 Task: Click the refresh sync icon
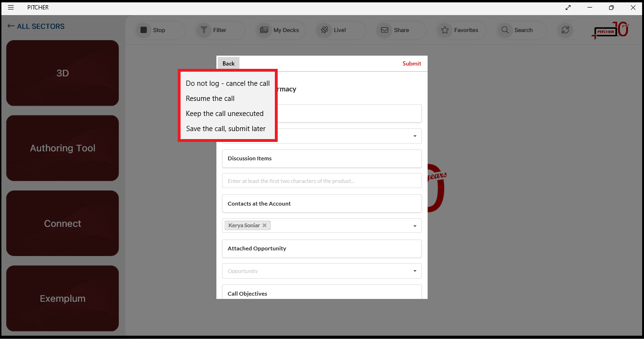565,30
